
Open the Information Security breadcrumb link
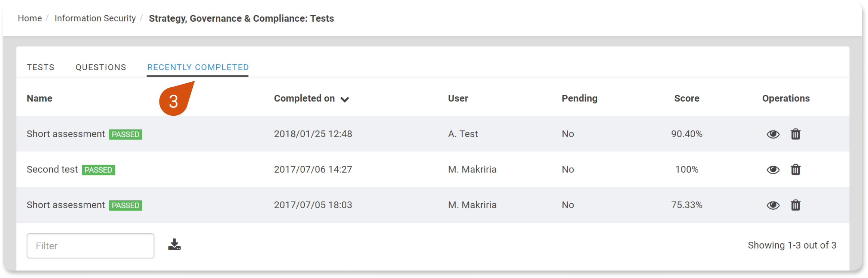[x=95, y=18]
